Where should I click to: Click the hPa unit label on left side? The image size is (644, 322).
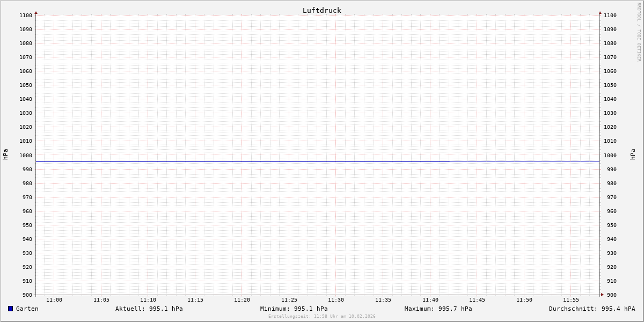(5, 155)
